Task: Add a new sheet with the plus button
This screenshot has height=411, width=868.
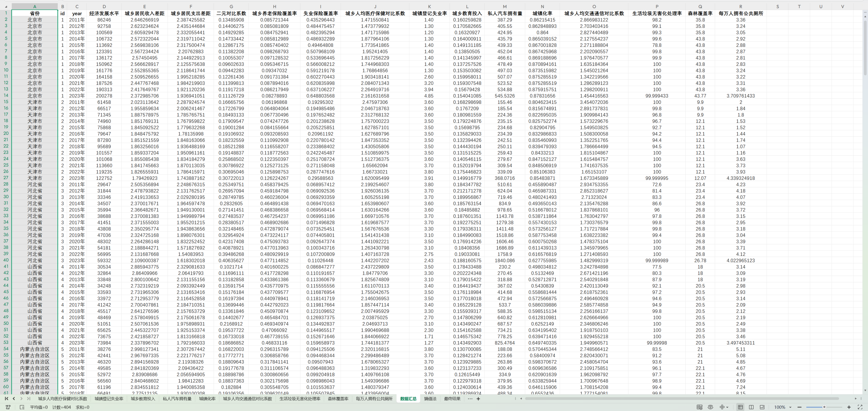Action: click(478, 399)
